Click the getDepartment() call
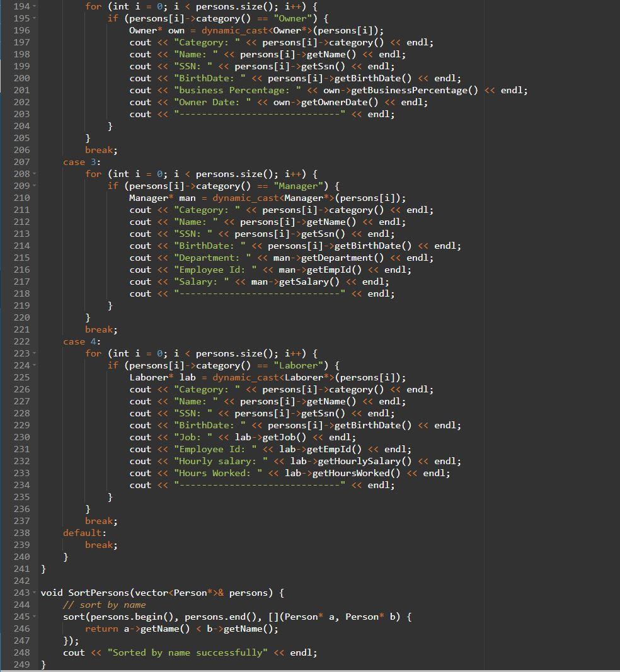The width and height of the screenshot is (620, 672). (343, 258)
